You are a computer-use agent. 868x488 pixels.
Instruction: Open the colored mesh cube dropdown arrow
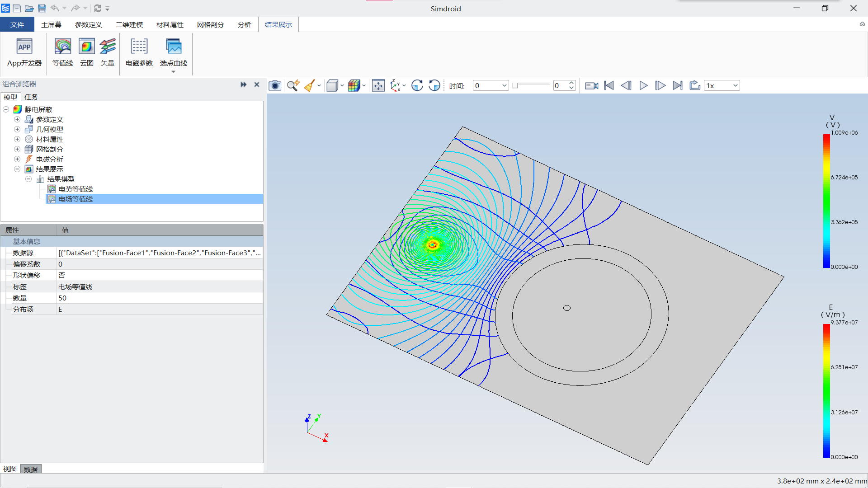click(364, 85)
